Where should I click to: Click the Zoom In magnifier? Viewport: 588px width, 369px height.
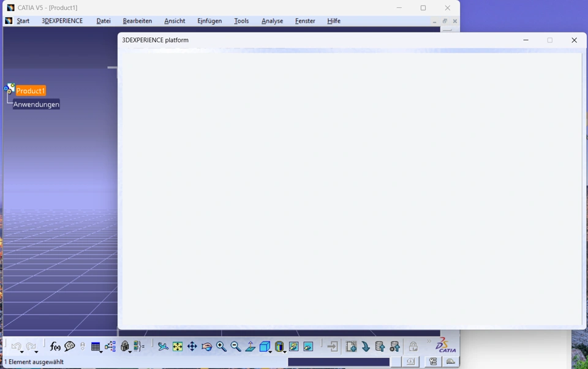221,346
